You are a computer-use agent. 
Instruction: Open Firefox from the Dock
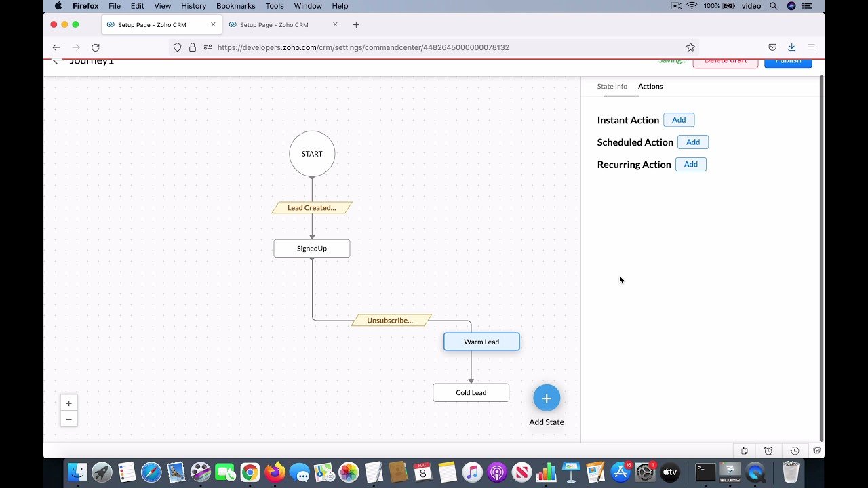[275, 472]
